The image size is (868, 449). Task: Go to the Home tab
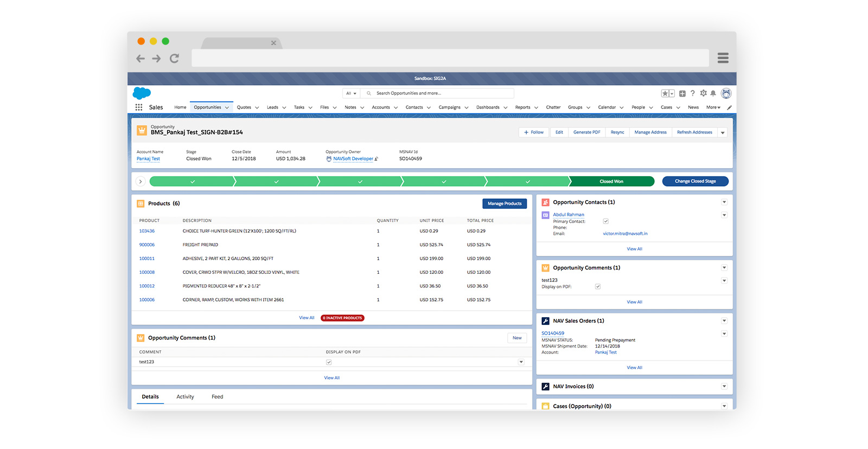[x=180, y=107]
